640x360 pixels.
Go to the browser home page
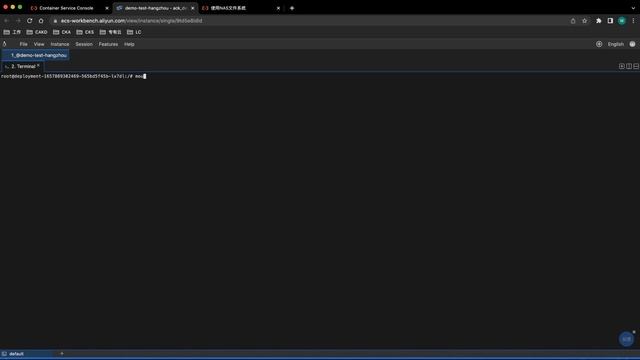point(41,20)
